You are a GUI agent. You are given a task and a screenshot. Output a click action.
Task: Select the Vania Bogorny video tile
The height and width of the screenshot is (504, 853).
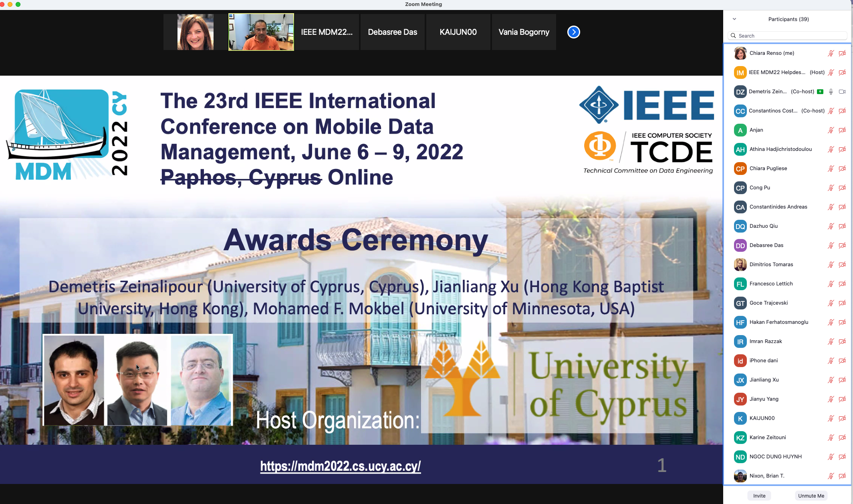click(x=524, y=32)
